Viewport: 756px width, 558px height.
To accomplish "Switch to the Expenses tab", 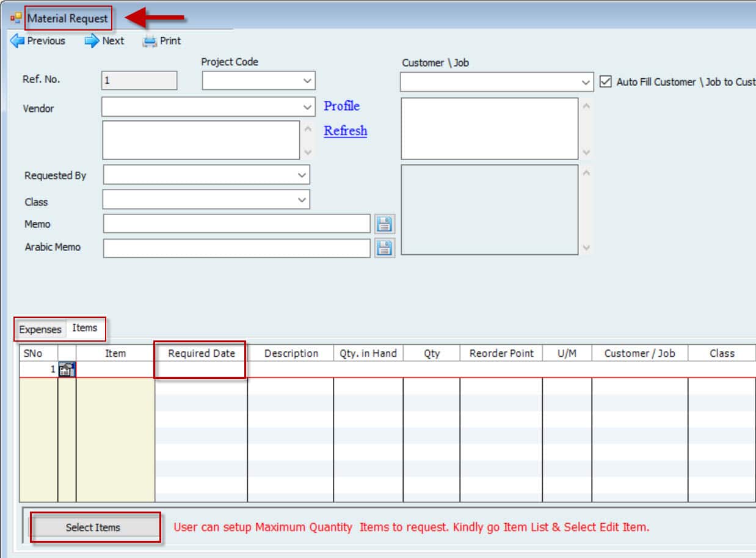I will click(40, 329).
